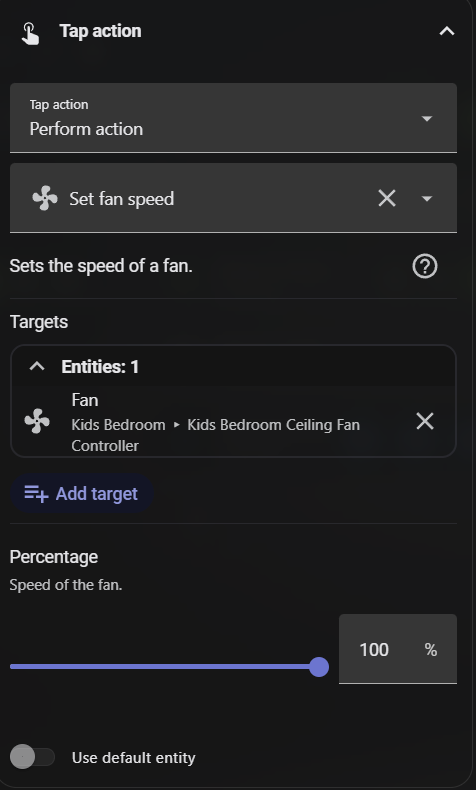Click the add-list icon in Add target
Image resolution: width=476 pixels, height=790 pixels.
pos(36,494)
